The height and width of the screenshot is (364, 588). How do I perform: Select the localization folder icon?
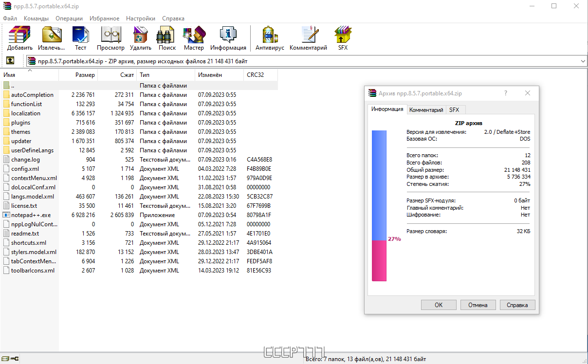click(x=6, y=113)
